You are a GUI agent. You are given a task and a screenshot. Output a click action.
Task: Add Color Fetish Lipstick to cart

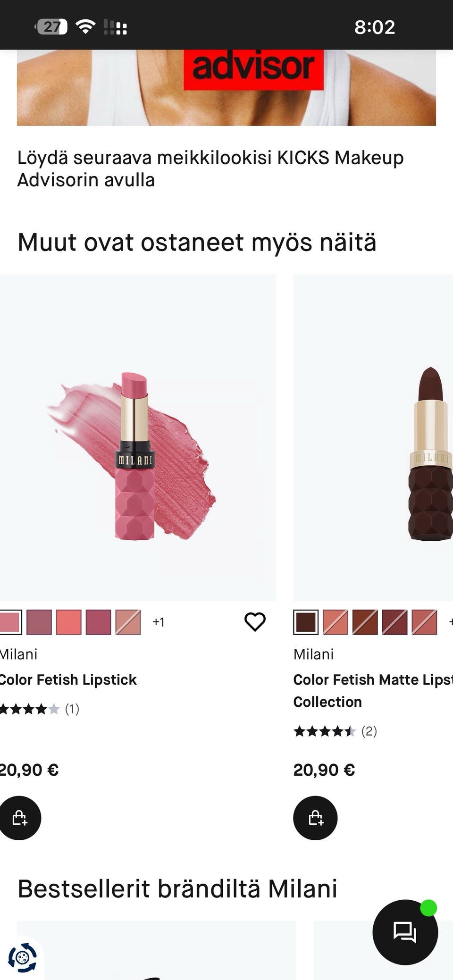pos(20,818)
